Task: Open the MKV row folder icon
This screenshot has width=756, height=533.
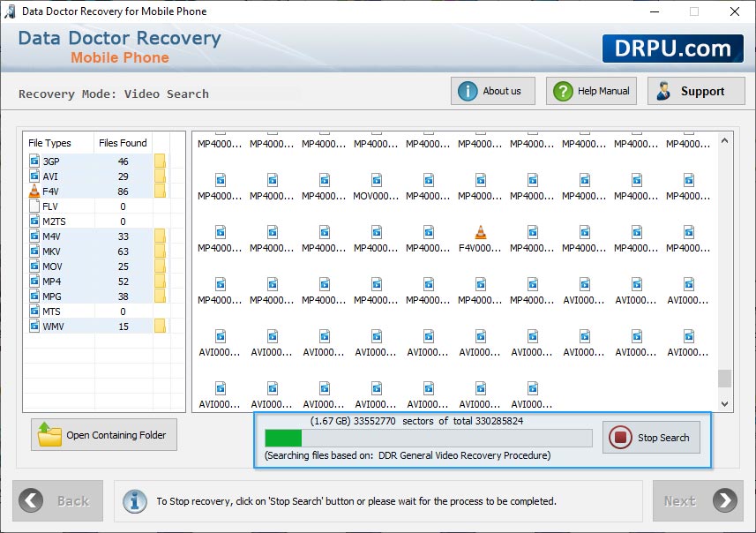Action: [x=160, y=251]
